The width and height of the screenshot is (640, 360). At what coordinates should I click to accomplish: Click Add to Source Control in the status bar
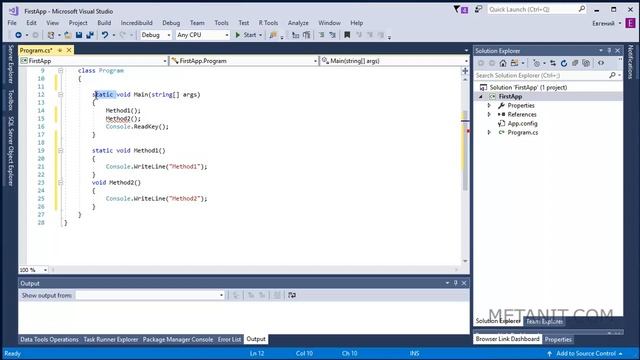pyautogui.click(x=586, y=353)
